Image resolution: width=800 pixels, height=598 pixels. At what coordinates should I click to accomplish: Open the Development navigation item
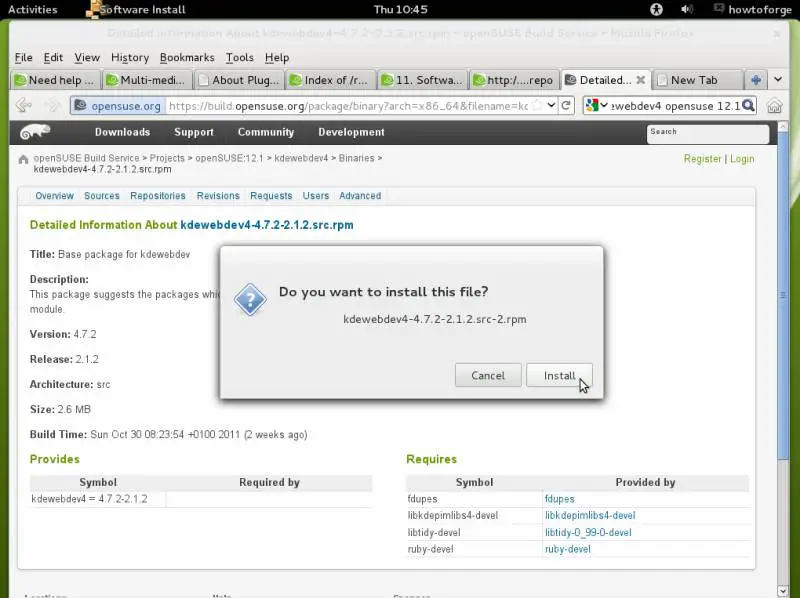pos(352,132)
